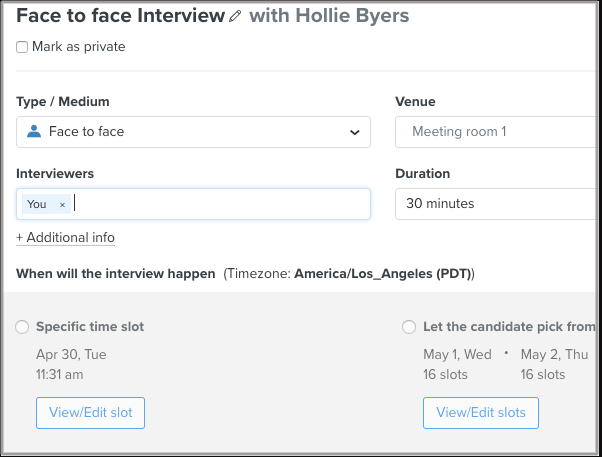Screen dimensions: 602x457
Task: Click the pencil icon to edit interview title
Action: click(235, 17)
